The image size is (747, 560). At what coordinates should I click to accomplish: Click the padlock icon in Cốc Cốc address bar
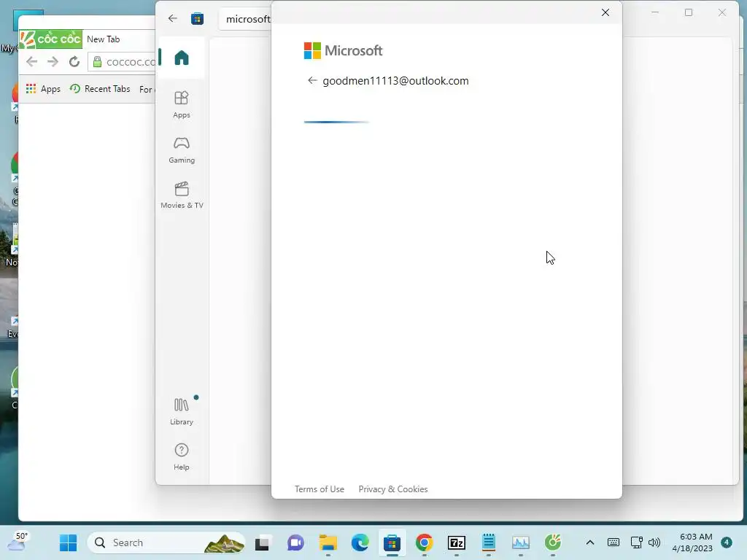pos(97,61)
